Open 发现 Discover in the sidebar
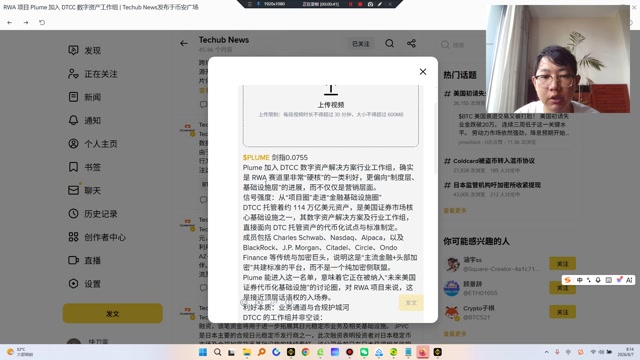The width and height of the screenshot is (640, 360). click(x=84, y=50)
